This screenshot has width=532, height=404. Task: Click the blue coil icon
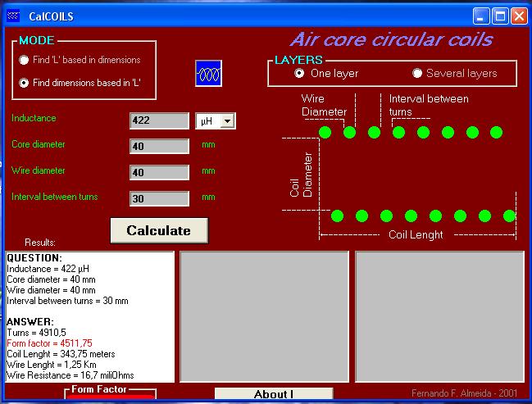coord(209,73)
